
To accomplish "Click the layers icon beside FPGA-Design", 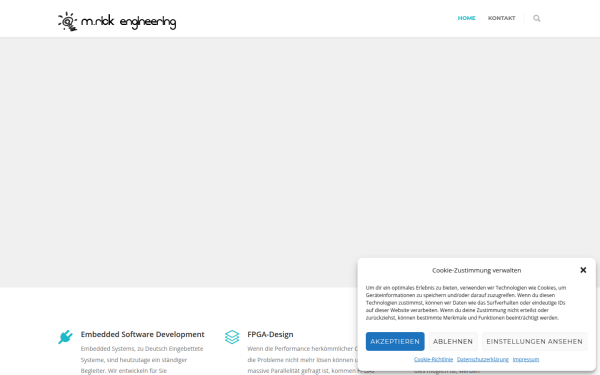I will (232, 337).
